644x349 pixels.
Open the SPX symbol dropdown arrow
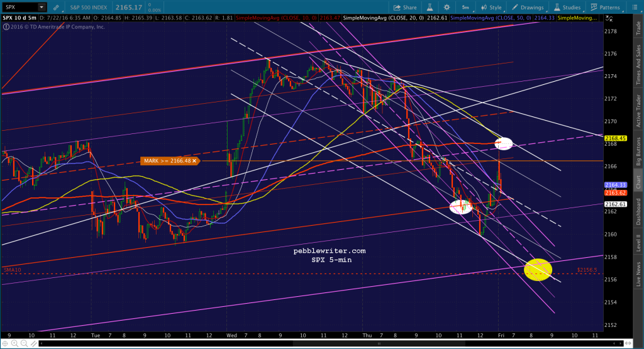pyautogui.click(x=42, y=7)
